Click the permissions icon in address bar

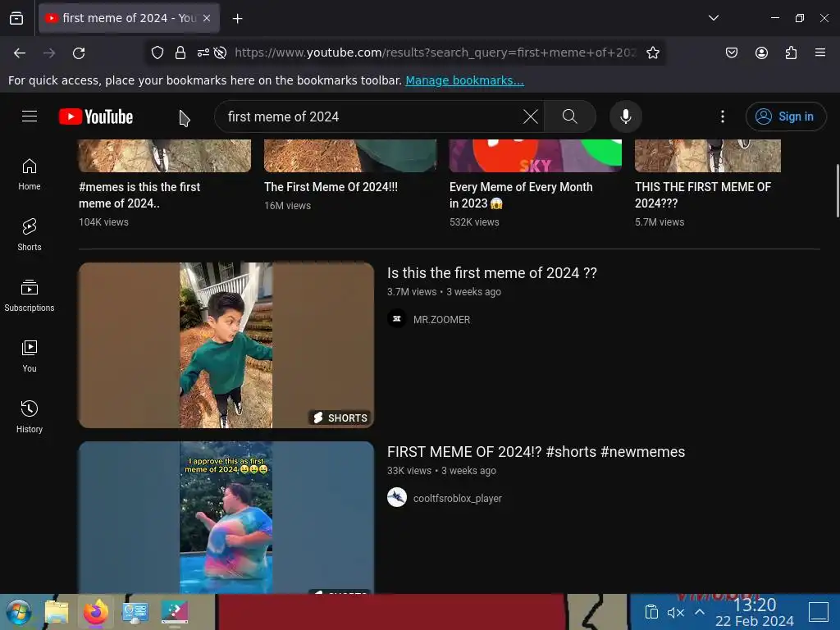click(203, 52)
